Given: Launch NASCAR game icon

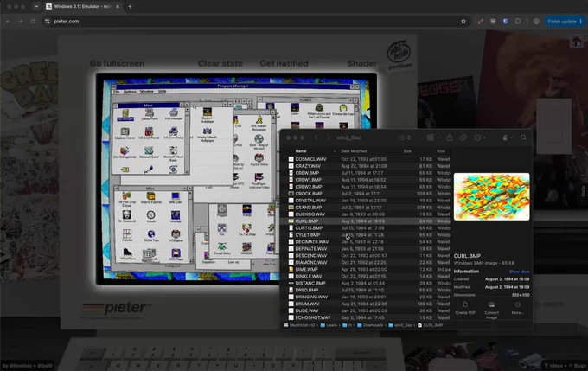Looking at the screenshot, I should coord(246,249).
